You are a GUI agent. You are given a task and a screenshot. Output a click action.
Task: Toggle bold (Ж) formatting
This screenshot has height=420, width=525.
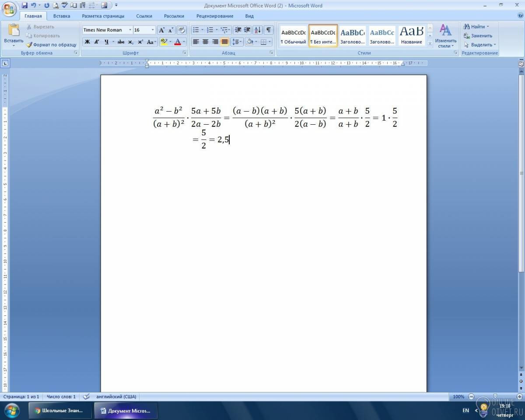[x=87, y=42]
